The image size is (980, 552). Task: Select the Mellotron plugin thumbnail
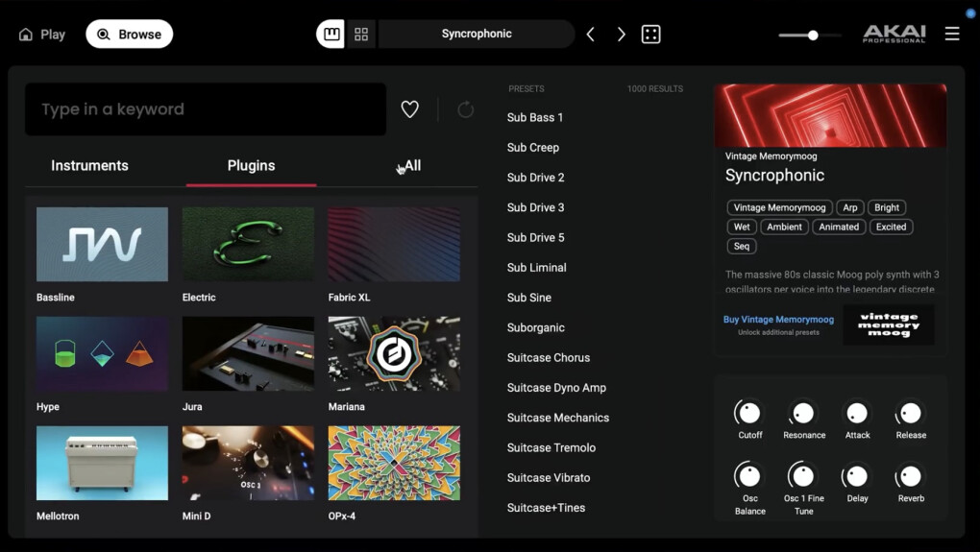pos(102,463)
